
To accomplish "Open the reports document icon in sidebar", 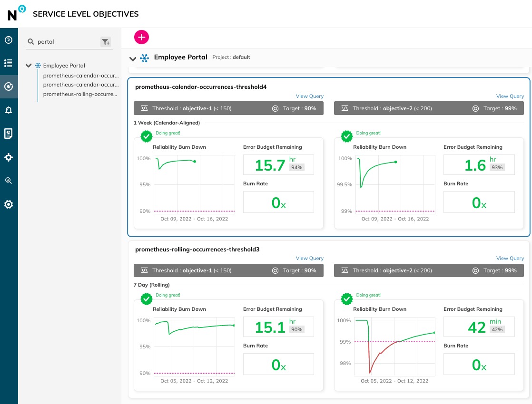I will (9, 134).
